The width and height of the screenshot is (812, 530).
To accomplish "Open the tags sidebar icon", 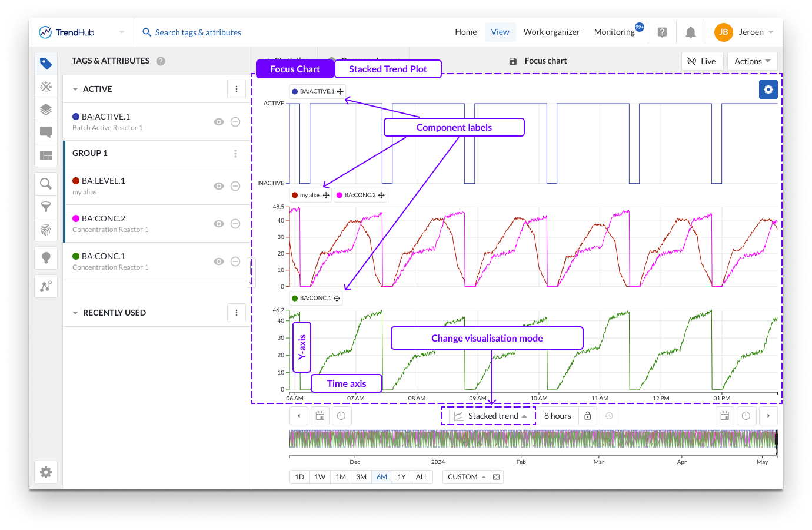I will (46, 64).
